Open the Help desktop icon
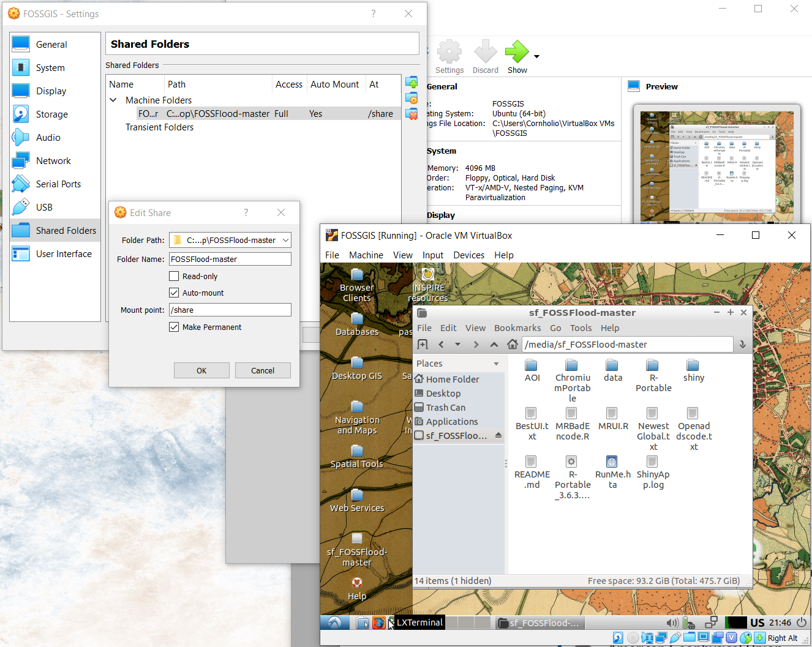The image size is (812, 647). pyautogui.click(x=357, y=588)
